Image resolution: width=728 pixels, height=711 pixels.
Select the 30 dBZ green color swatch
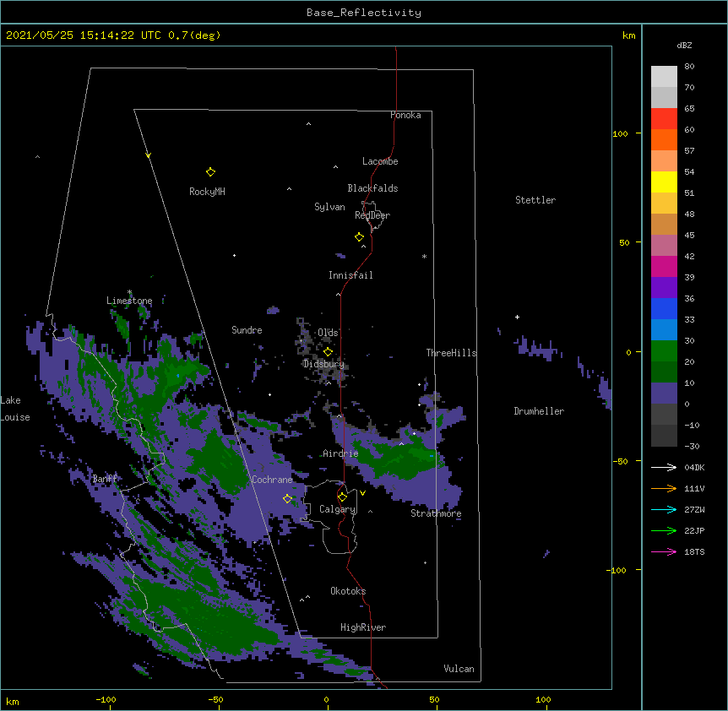coord(664,351)
